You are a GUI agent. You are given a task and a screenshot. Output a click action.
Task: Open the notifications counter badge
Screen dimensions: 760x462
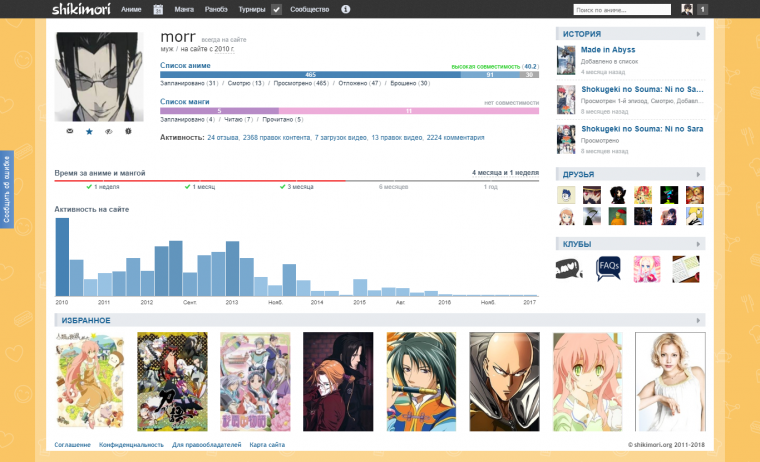click(703, 9)
